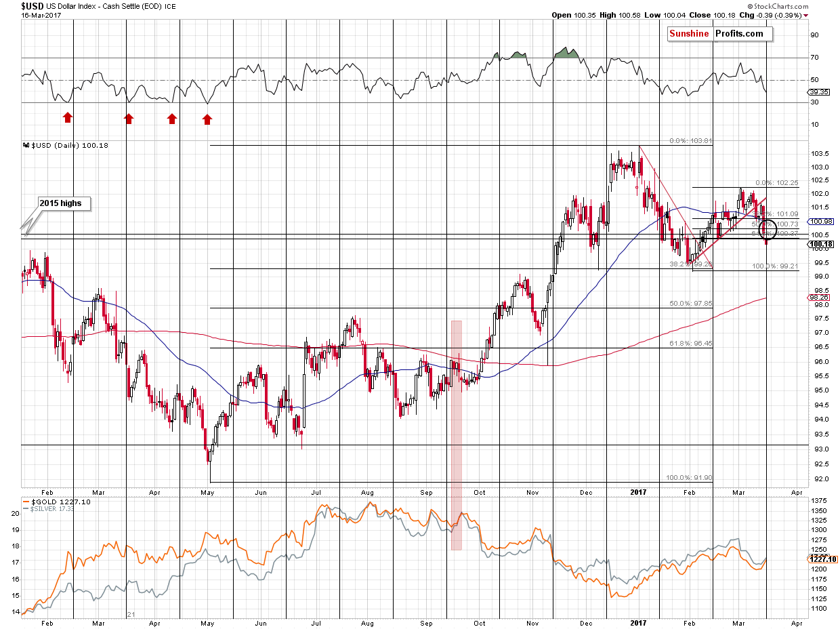Viewport: 840px width, 629px height.
Task: Click the '2015 highs' callout label
Action: pyautogui.click(x=66, y=203)
